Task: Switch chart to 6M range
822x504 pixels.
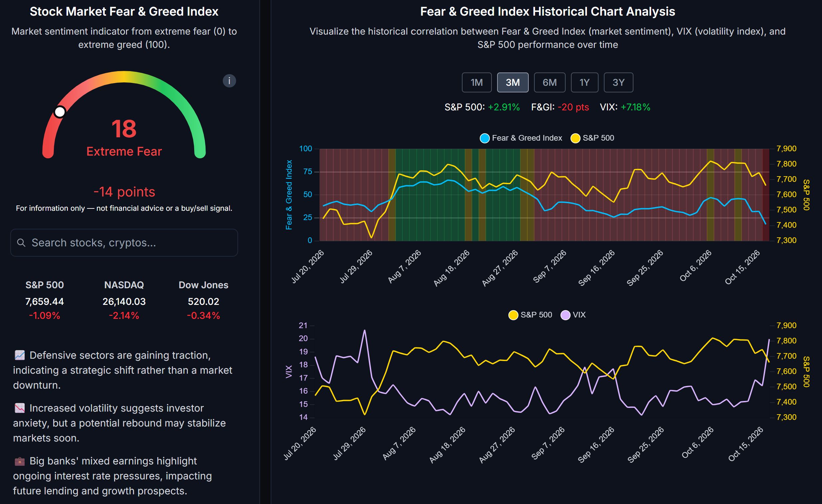Action: [x=549, y=82]
